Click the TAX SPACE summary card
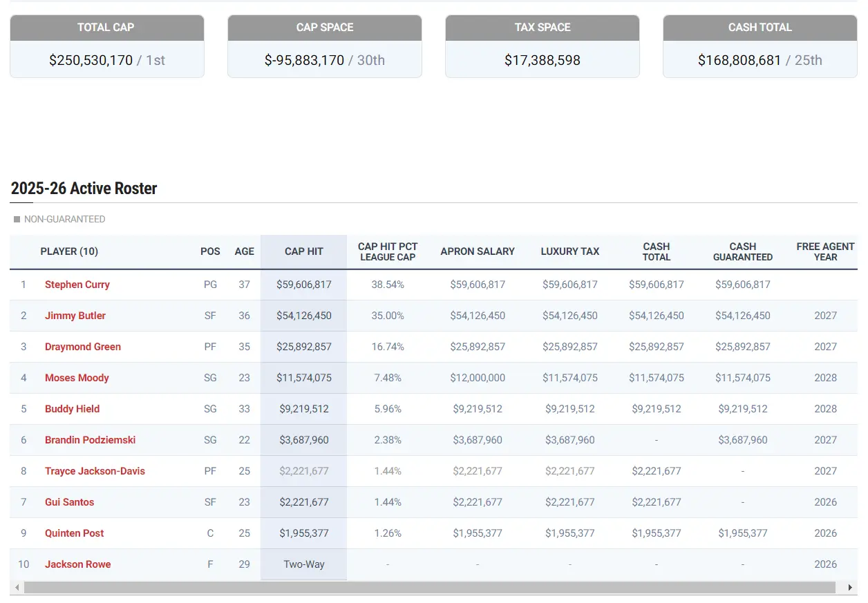 pyautogui.click(x=542, y=46)
